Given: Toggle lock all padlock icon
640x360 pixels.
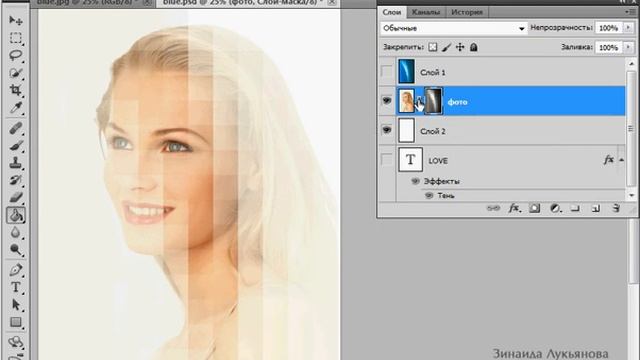Looking at the screenshot, I should (x=473, y=47).
